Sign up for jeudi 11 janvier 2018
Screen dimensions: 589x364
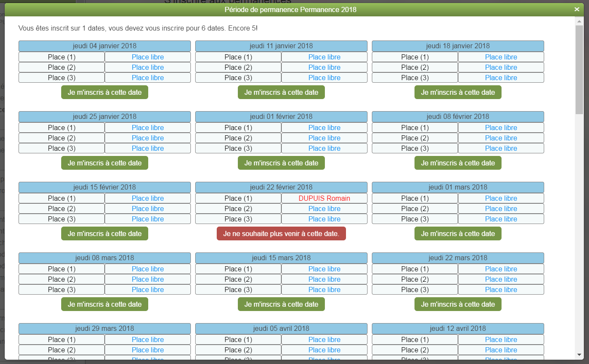(x=281, y=92)
